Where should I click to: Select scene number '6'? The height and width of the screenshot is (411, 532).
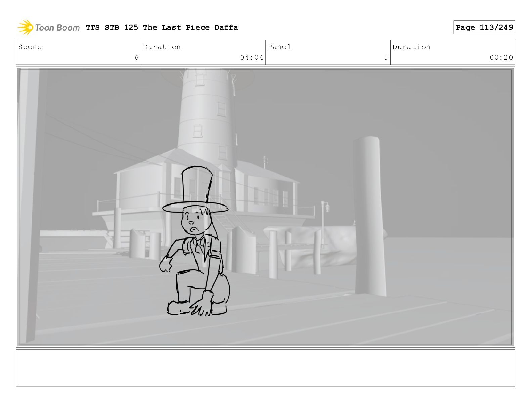(136, 58)
